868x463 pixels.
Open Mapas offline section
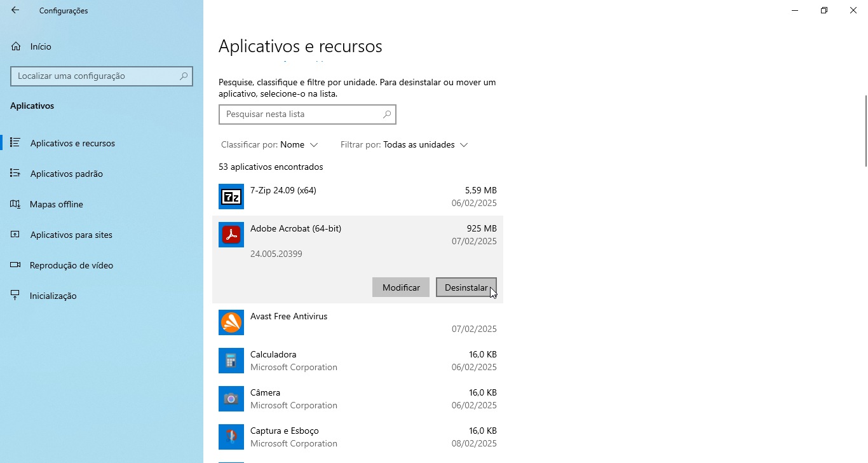[x=102, y=204]
